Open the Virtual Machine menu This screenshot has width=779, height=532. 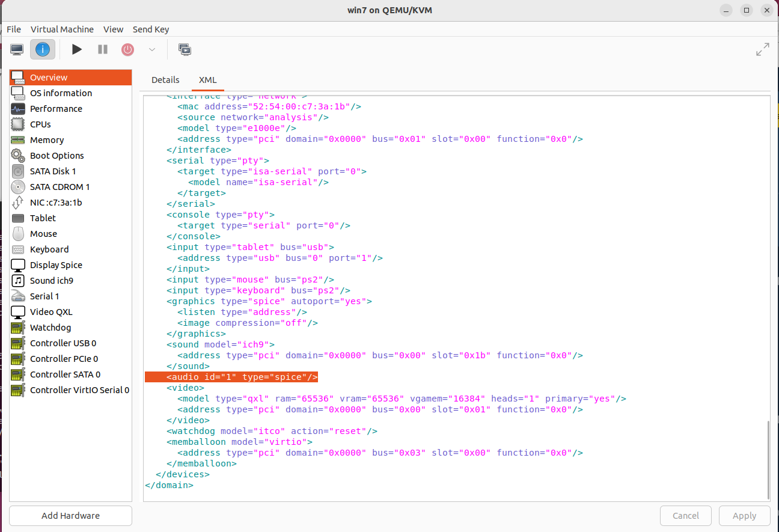click(62, 29)
